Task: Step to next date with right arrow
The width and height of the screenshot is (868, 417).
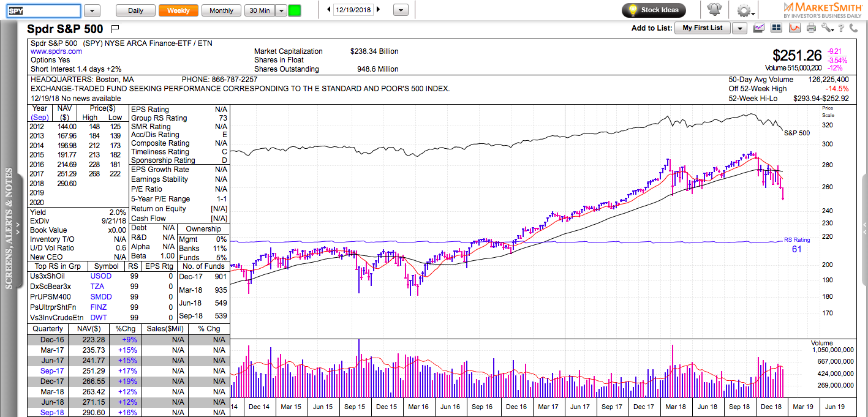Action: coord(378,10)
